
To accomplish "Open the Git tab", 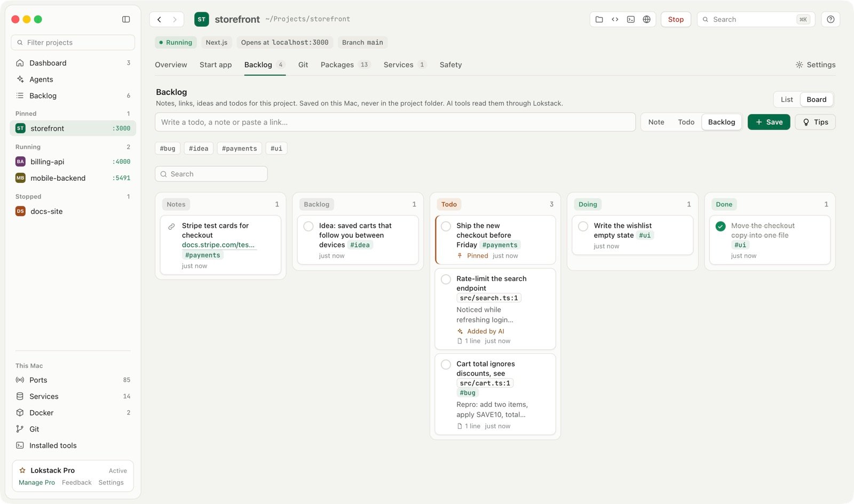I will 303,65.
